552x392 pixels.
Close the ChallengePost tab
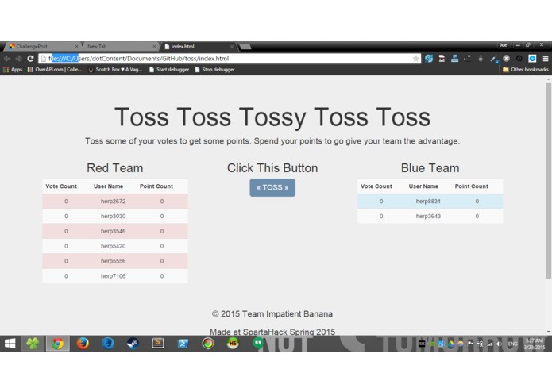[x=77, y=46]
